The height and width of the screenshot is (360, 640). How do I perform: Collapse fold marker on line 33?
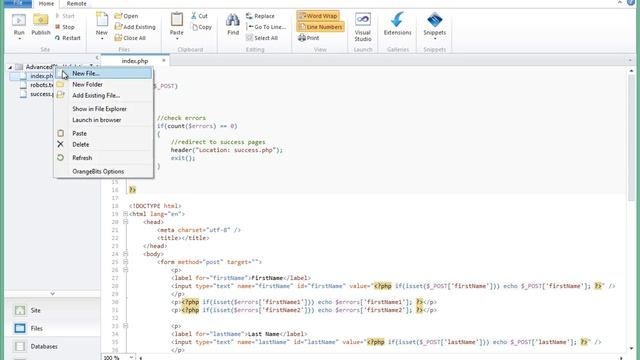125,326
